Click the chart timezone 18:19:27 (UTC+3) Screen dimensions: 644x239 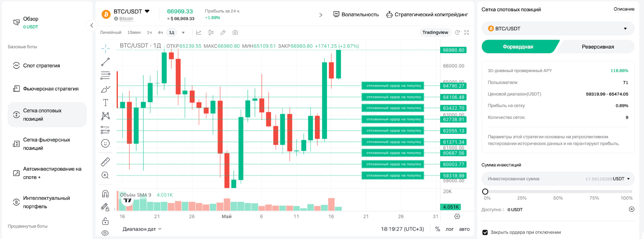pos(402,229)
